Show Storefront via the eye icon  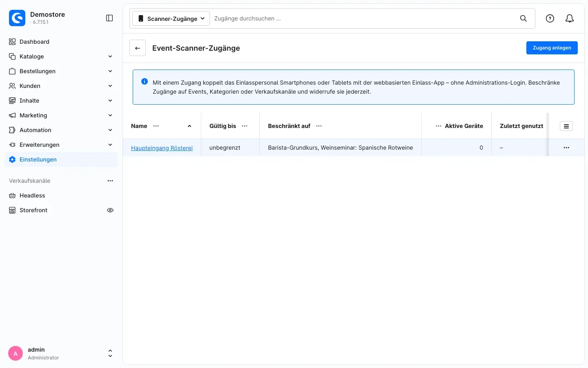(110, 210)
